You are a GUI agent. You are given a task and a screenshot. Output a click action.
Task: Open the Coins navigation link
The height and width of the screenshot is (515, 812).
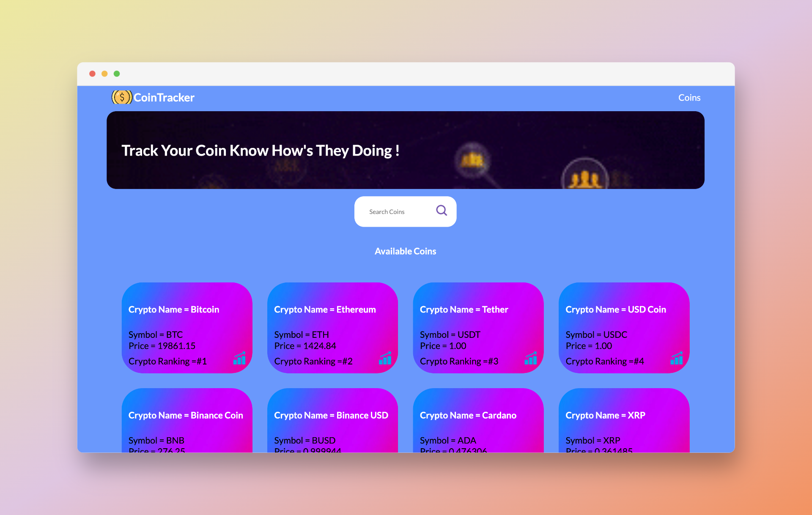[689, 97]
